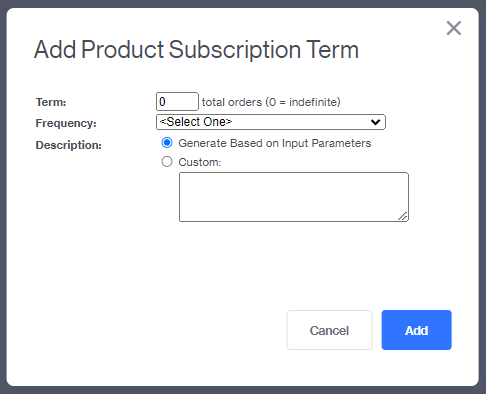Click the <Select One> placeholder text

196,122
